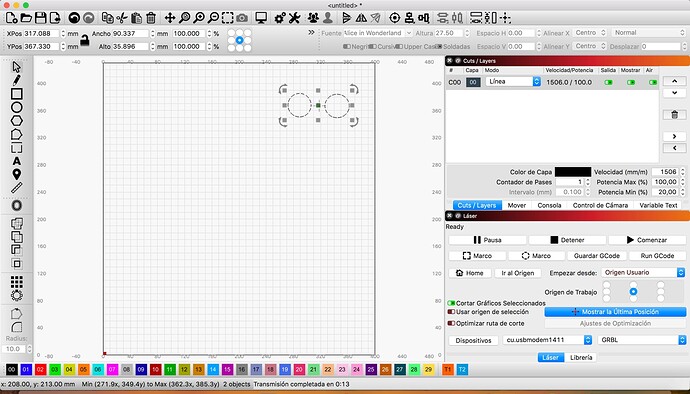Select the center anchor point in nine-dot grid
This screenshot has width=690, height=394.
click(239, 40)
